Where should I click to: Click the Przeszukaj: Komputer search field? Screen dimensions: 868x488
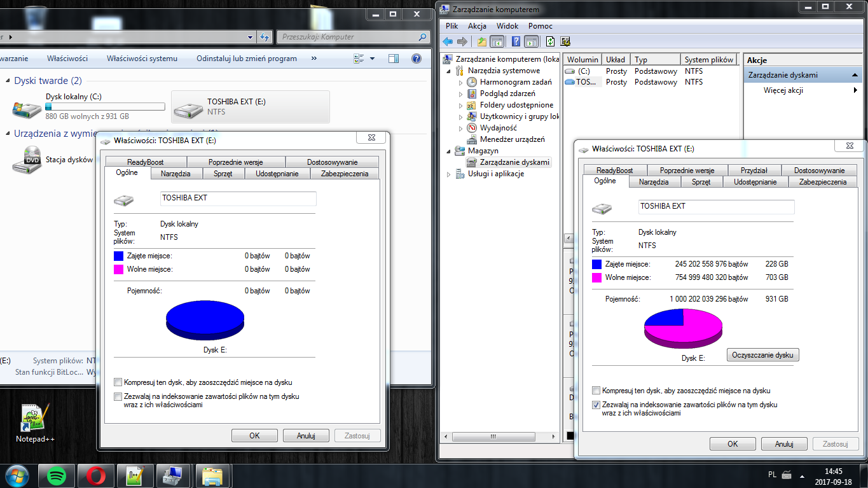pyautogui.click(x=354, y=37)
